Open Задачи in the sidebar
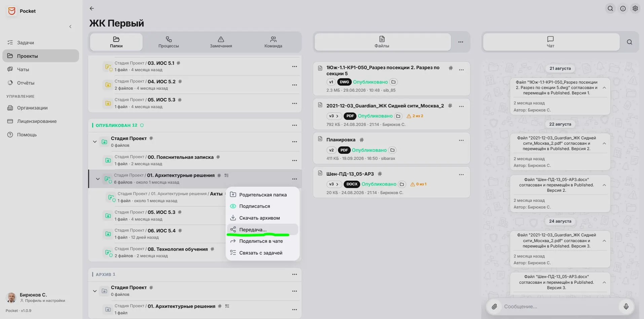 point(41,43)
